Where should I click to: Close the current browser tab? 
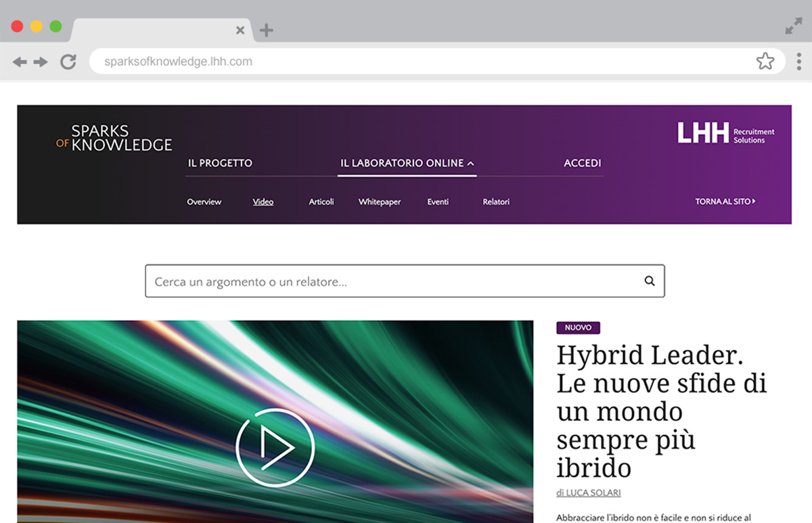pyautogui.click(x=240, y=30)
